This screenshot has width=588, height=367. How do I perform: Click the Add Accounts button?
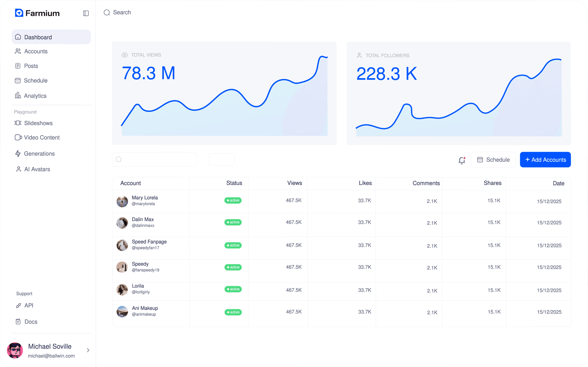(545, 160)
